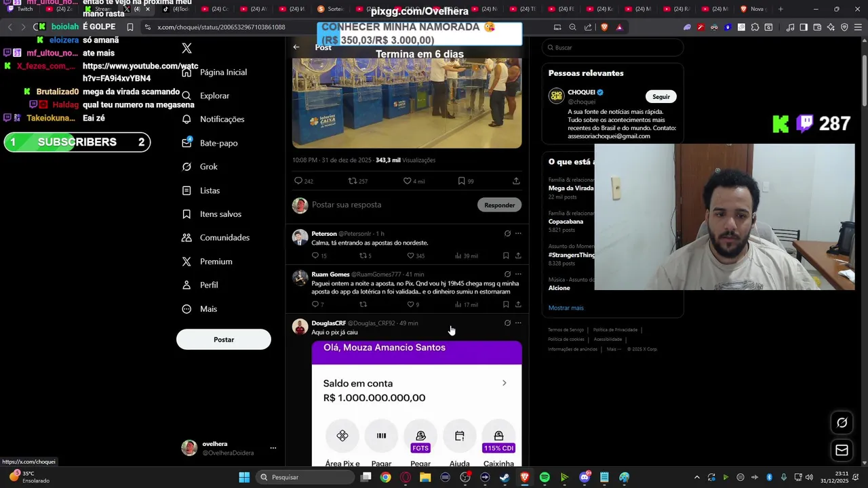This screenshot has height=488, width=868.
Task: Click the browser address bar URL
Action: 221,27
